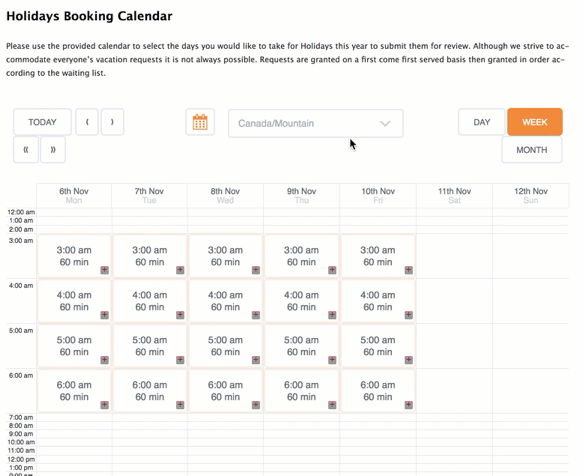Add the Tuesday 4:00 am slot via plus icon
Screen dimensions: 583x476
coord(180,315)
